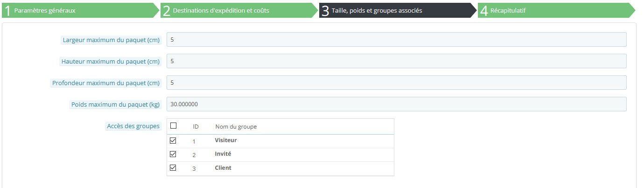Click the Visiteur group name row

(x=280, y=141)
